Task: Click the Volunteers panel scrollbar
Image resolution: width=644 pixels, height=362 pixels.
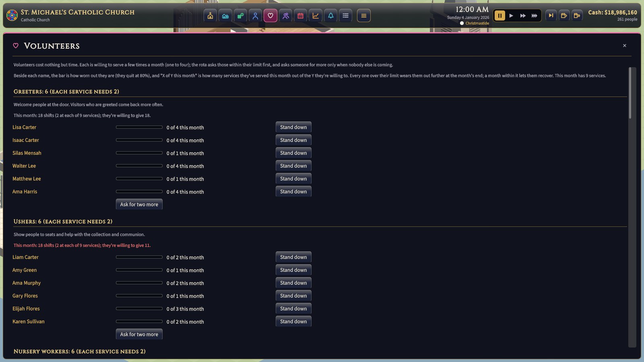Action: [630, 93]
